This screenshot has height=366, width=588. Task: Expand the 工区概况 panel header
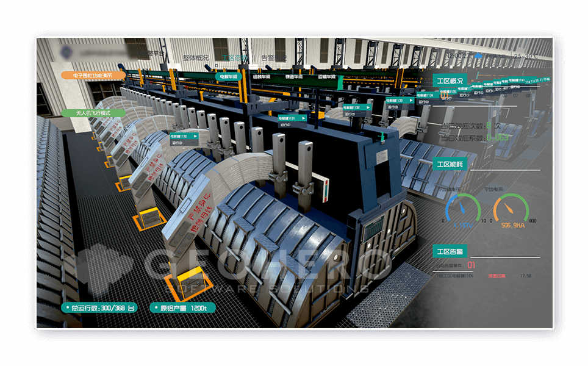click(x=451, y=81)
